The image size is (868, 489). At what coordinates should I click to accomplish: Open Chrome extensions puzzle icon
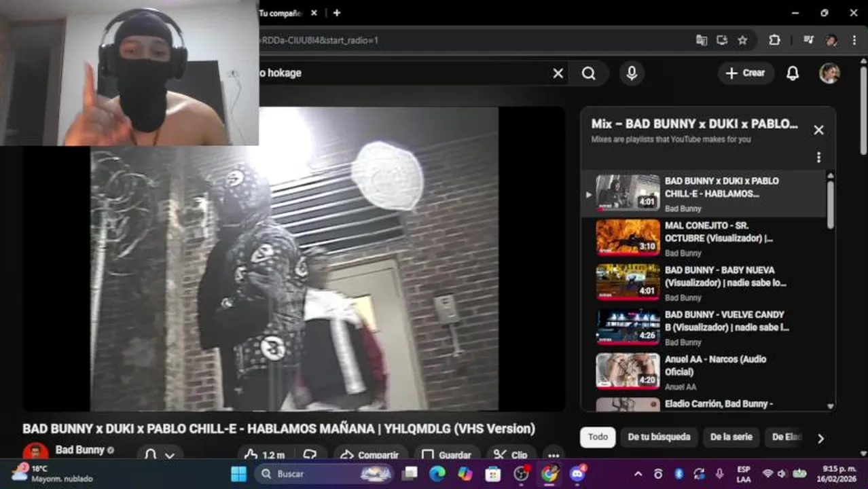(x=774, y=40)
